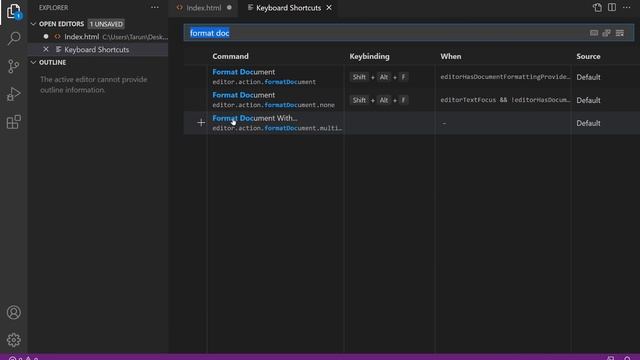Open the Manage gear icon
Viewport: 640px width, 360px height.
click(x=13, y=340)
